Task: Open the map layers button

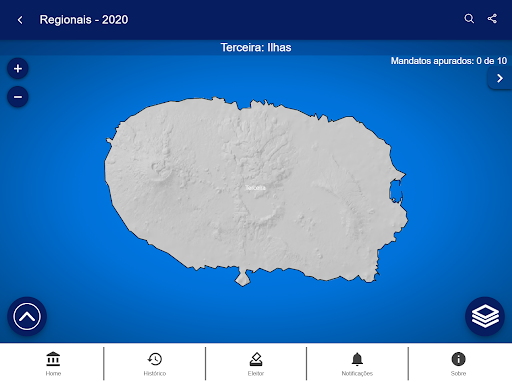Action: tap(485, 316)
